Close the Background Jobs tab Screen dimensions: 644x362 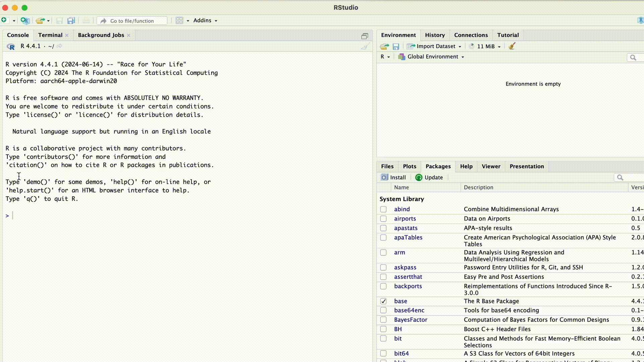click(128, 35)
